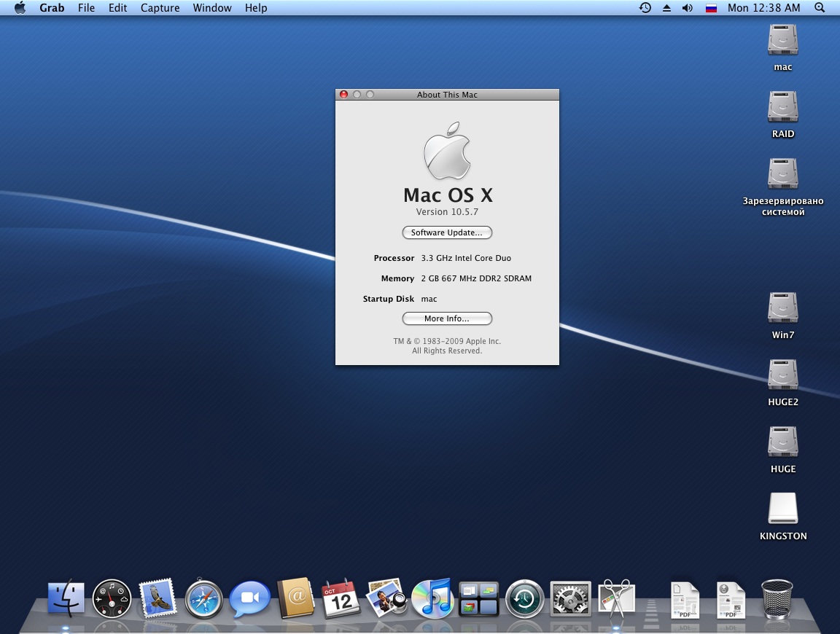Image resolution: width=840 pixels, height=634 pixels.
Task: Open Spotlight search magnifier
Action: 820,8
